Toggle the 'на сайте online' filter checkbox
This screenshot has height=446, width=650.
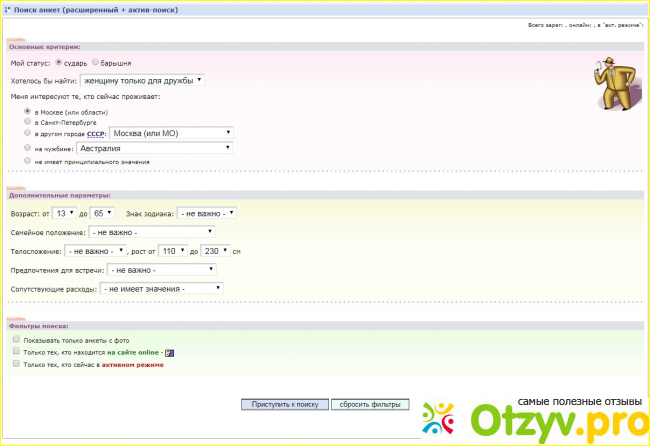point(16,352)
